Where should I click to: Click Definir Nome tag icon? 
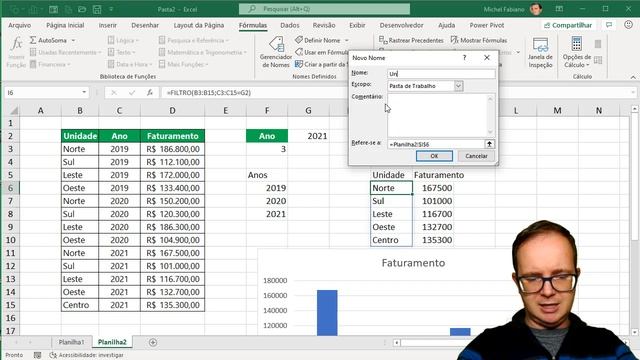pyautogui.click(x=299, y=40)
